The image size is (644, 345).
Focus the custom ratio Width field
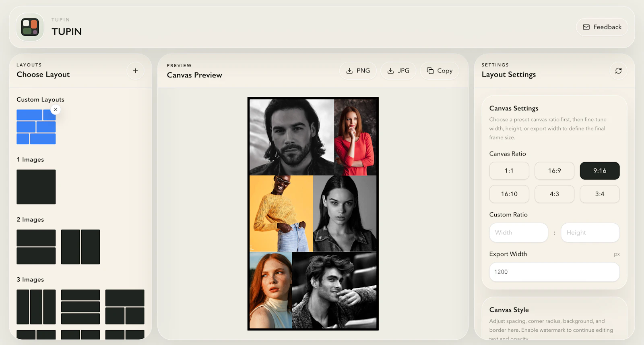519,233
